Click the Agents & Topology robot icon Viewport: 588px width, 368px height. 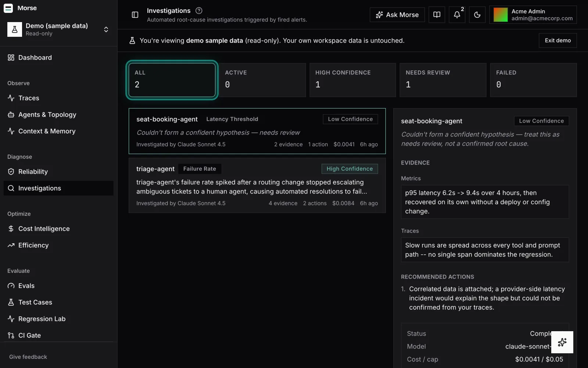(x=11, y=114)
